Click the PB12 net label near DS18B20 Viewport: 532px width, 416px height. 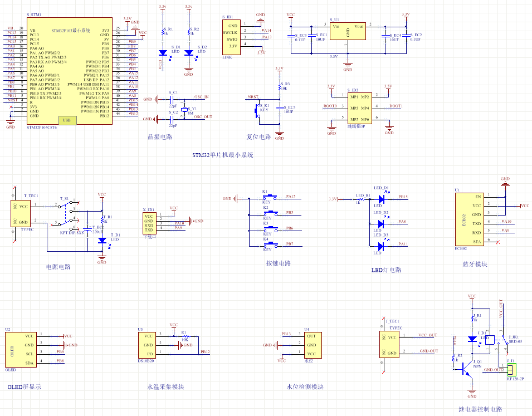[x=205, y=352]
